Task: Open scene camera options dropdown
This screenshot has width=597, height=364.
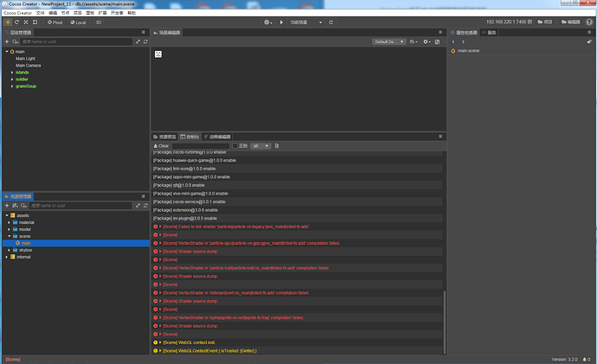Action: click(x=414, y=42)
